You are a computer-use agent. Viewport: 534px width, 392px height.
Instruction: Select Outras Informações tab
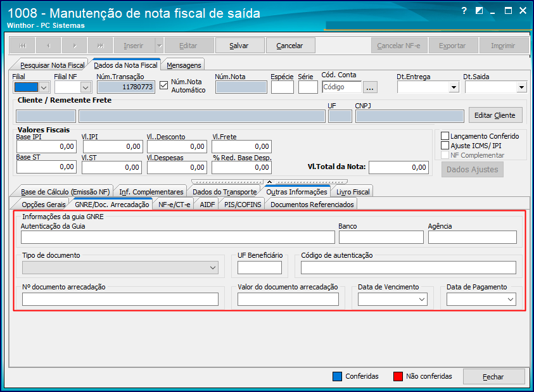[x=296, y=192]
